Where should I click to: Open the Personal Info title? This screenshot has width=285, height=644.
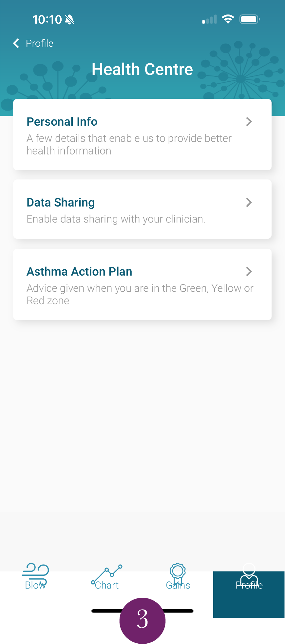tap(62, 122)
